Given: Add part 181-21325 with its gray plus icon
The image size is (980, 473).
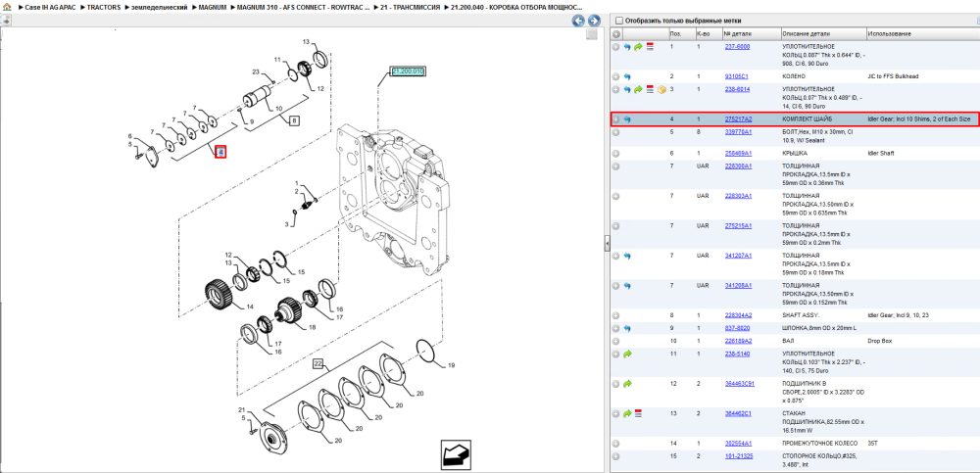Looking at the screenshot, I should (616, 456).
